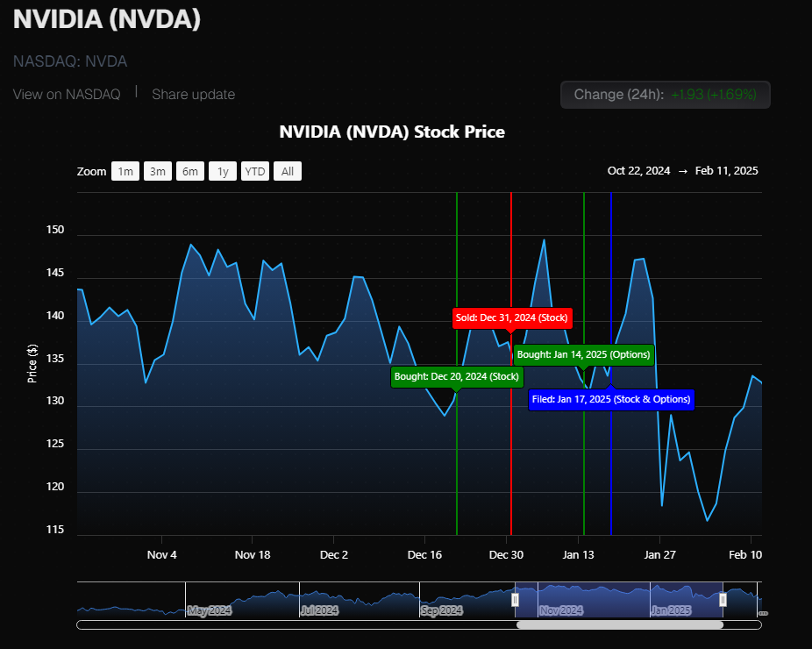Click the Bought: Dec 20, 2024 flag

[456, 376]
